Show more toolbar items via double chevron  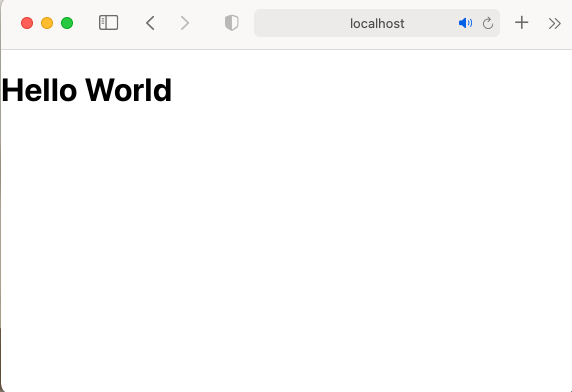[554, 23]
